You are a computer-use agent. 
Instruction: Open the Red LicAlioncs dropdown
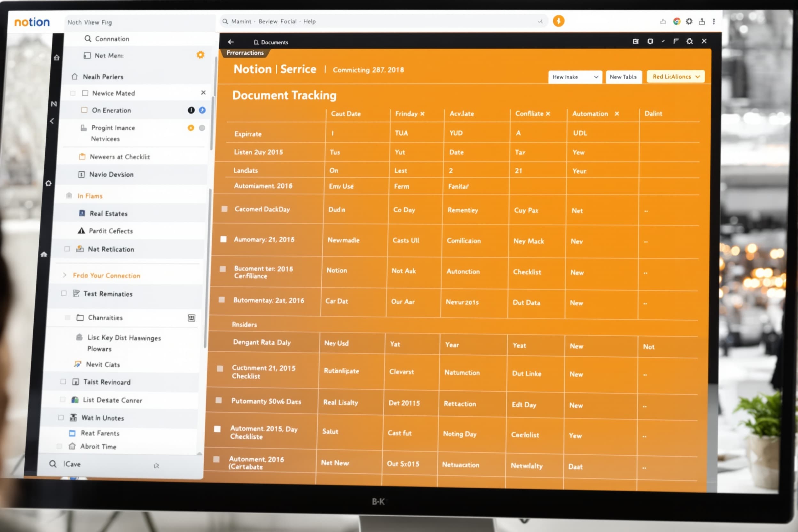[676, 77]
